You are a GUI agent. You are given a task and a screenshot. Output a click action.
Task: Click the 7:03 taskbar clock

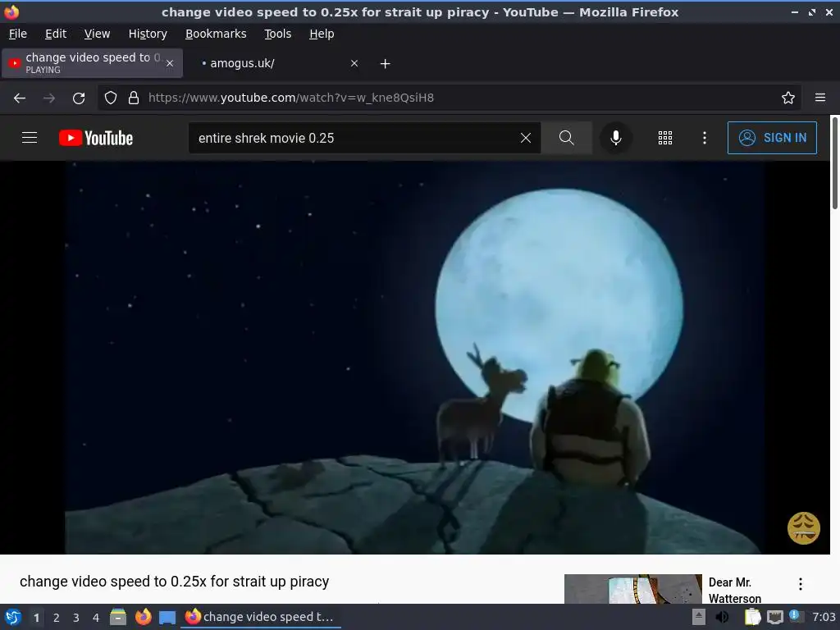(x=824, y=617)
